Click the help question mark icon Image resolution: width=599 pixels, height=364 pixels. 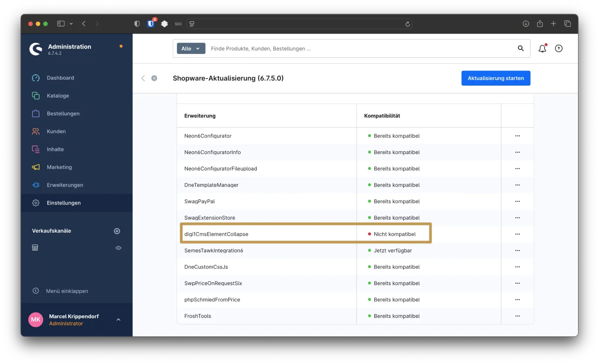point(559,48)
